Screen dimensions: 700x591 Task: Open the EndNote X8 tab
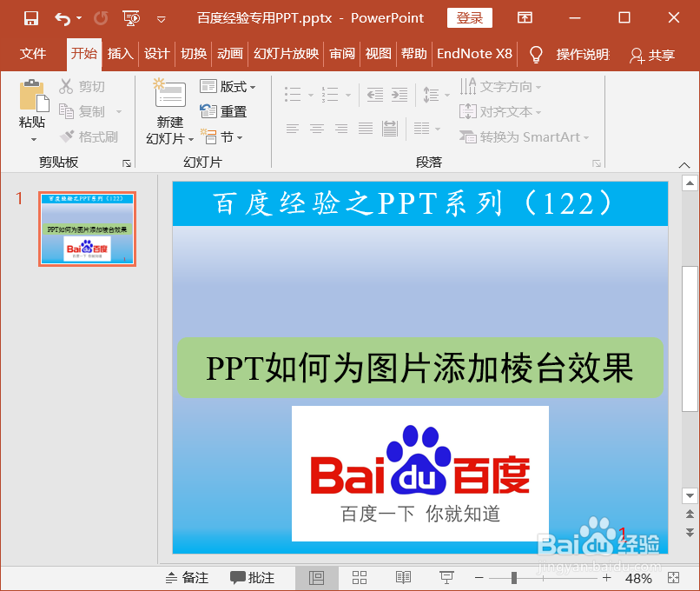[474, 54]
